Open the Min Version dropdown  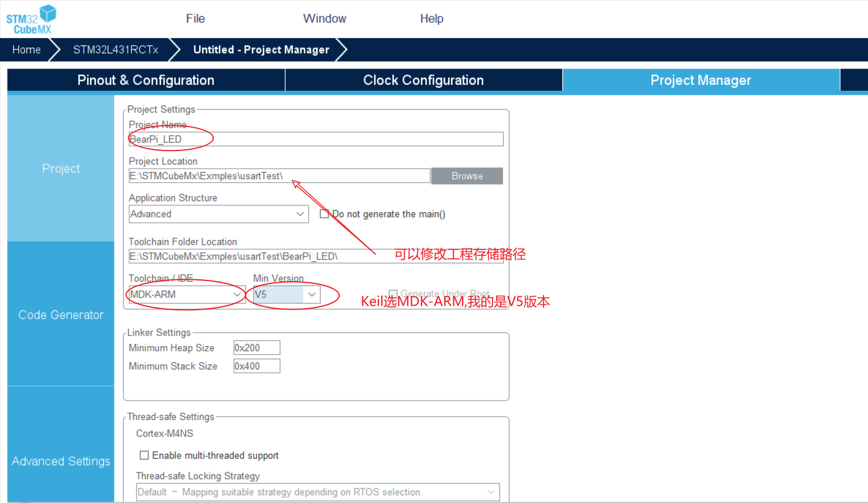(286, 294)
